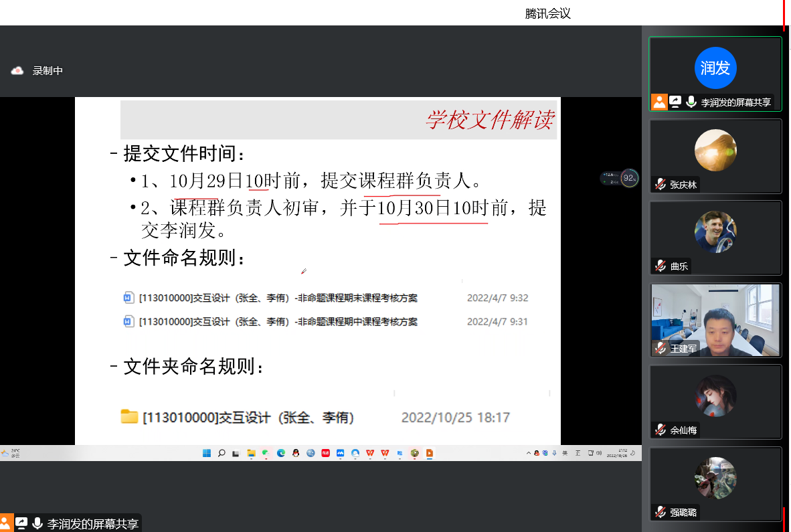
Task: Launch Microsoft Edge from the taskbar
Action: (281, 453)
